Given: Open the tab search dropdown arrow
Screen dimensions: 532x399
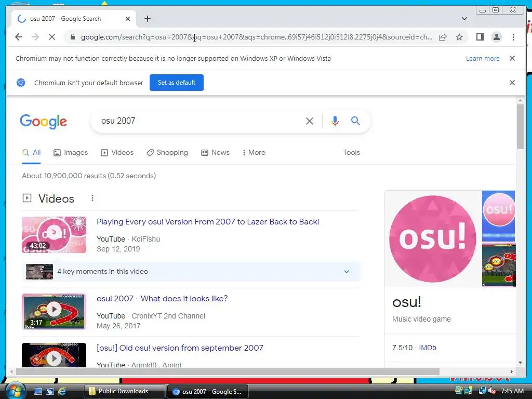Looking at the screenshot, I should (x=464, y=19).
